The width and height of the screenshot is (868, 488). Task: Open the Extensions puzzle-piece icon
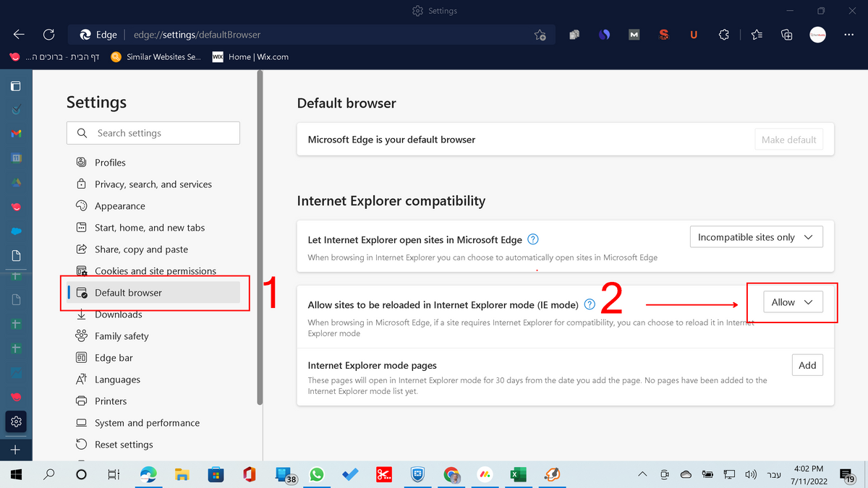[x=724, y=34]
